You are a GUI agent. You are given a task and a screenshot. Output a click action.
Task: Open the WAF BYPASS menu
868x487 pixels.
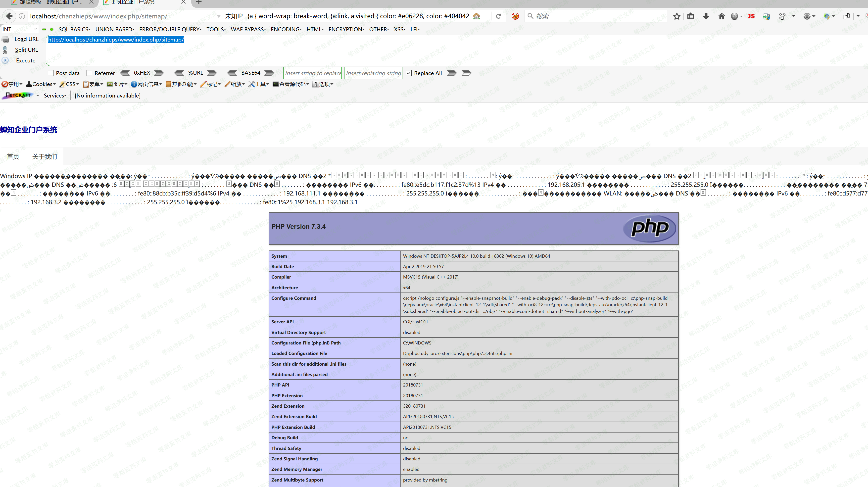[x=248, y=29]
